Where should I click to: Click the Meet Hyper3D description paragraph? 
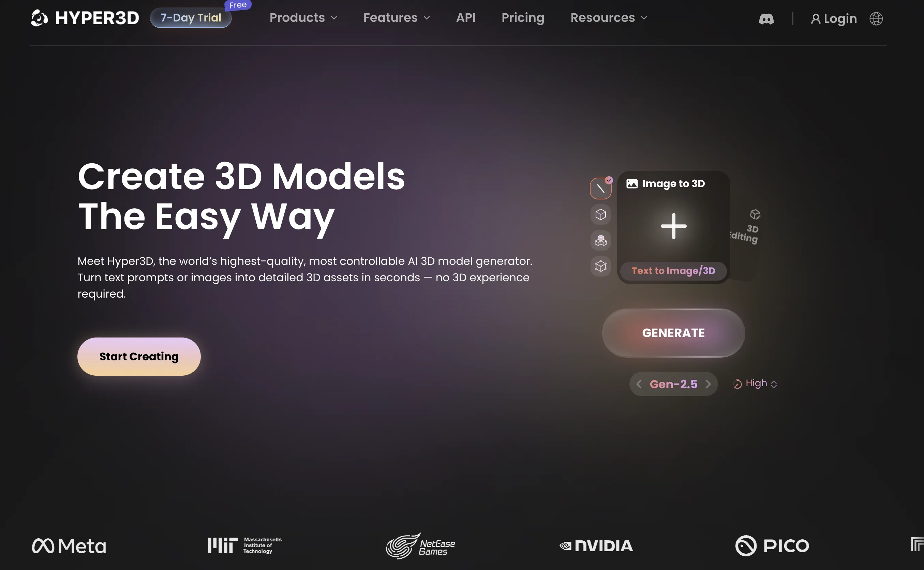305,277
